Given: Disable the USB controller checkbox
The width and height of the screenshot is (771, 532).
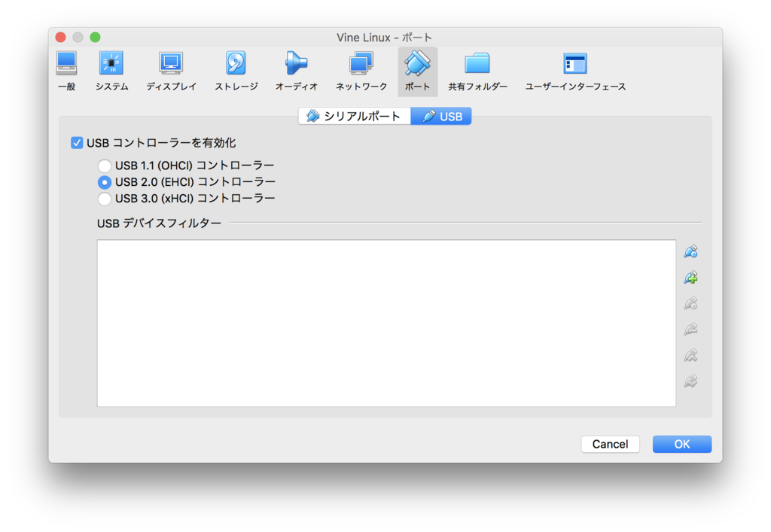Looking at the screenshot, I should (78, 142).
